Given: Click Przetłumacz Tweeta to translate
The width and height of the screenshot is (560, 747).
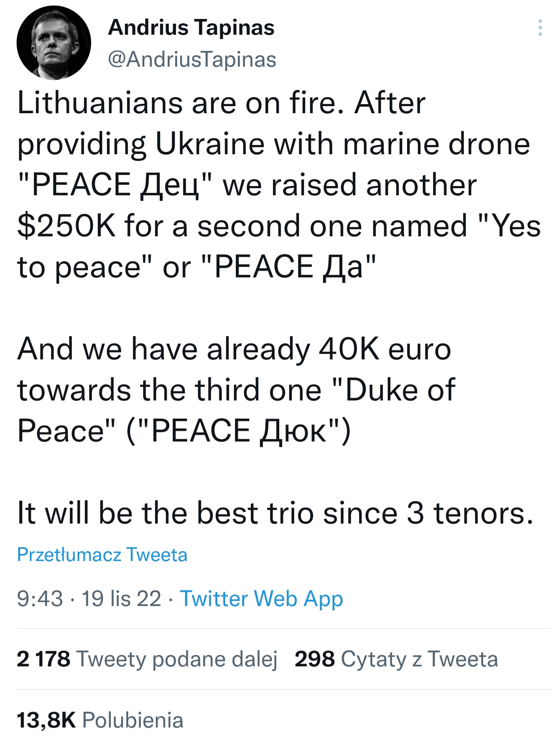Looking at the screenshot, I should coord(102,554).
